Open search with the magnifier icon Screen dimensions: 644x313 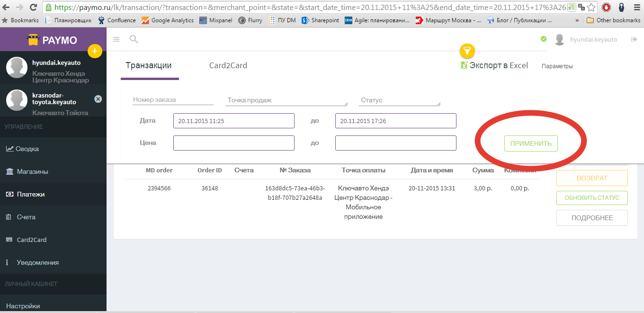click(x=134, y=39)
